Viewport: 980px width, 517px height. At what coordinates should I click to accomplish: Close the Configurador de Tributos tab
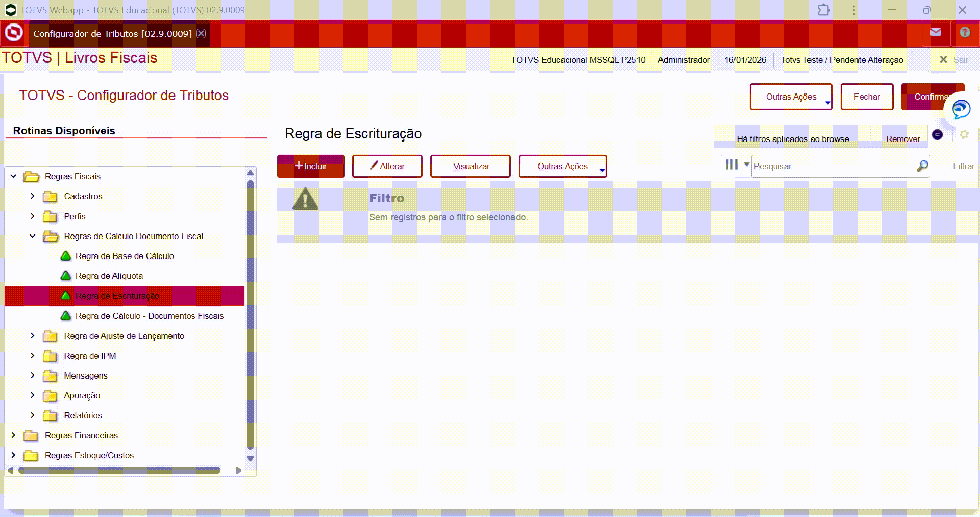201,33
